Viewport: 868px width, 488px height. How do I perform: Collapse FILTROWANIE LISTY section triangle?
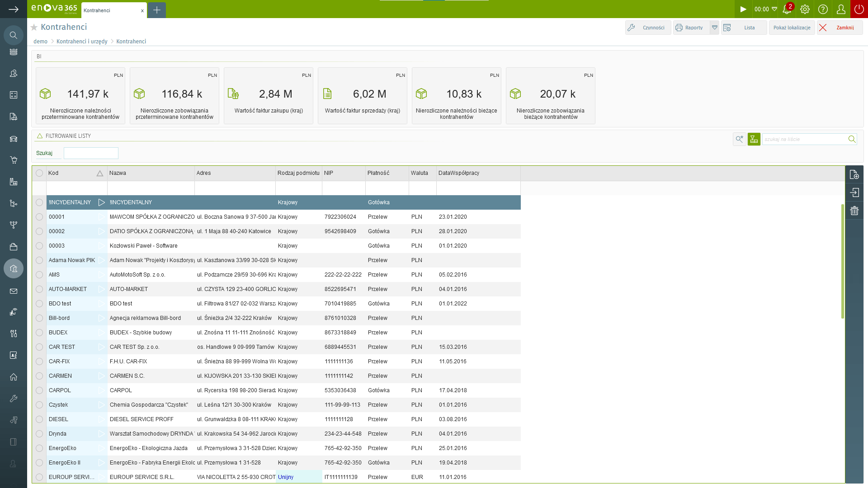[x=40, y=136]
